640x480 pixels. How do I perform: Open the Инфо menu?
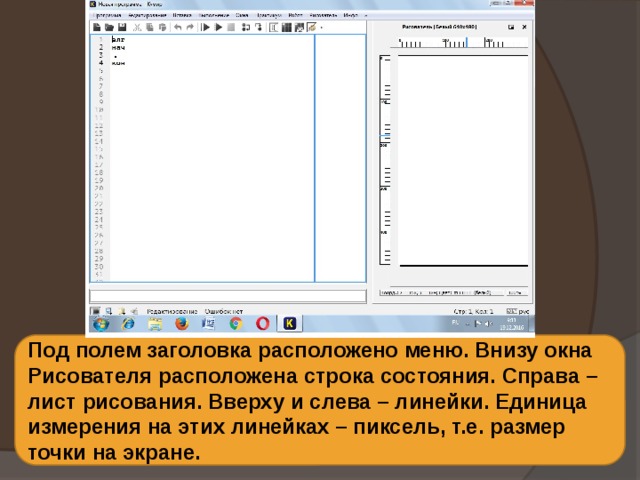coord(351,15)
